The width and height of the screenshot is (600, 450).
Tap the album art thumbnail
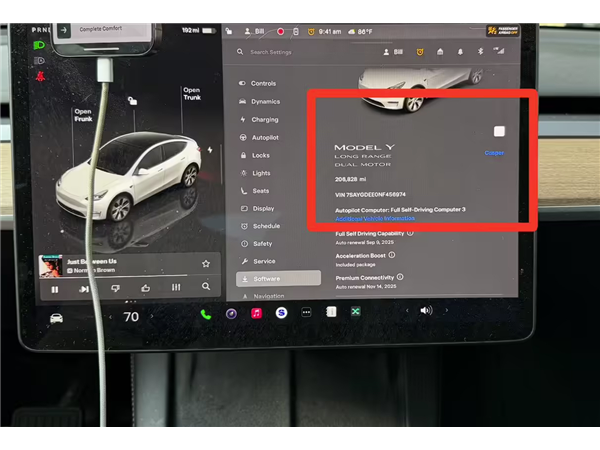coord(51,266)
